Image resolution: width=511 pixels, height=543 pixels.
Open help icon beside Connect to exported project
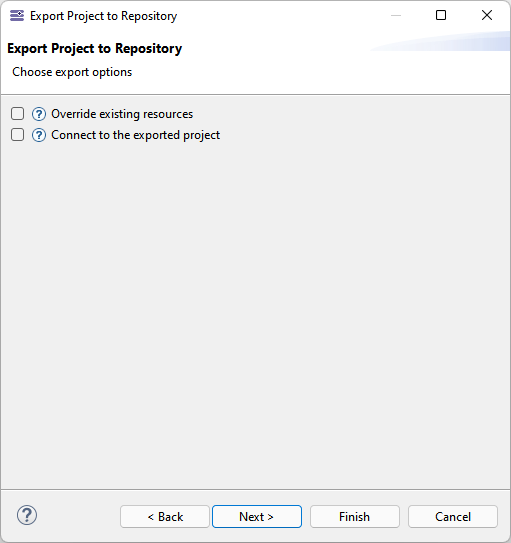pos(39,135)
